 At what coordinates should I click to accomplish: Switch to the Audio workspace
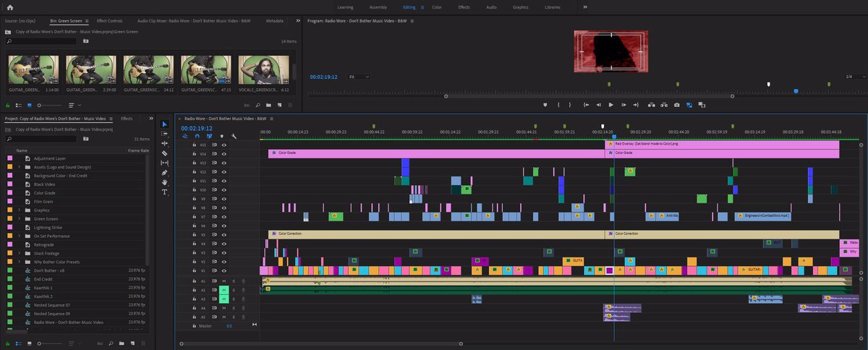[491, 7]
